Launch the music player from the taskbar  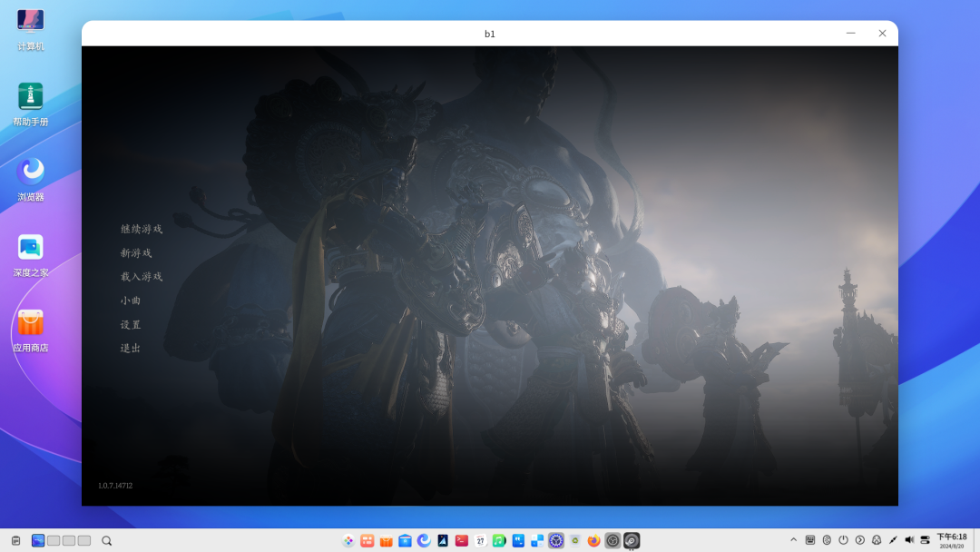499,539
